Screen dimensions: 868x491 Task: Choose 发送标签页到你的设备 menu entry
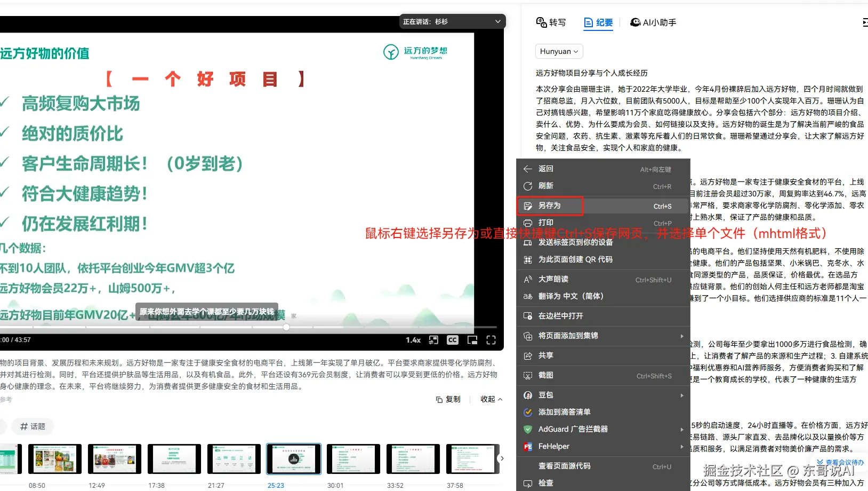pyautogui.click(x=603, y=242)
